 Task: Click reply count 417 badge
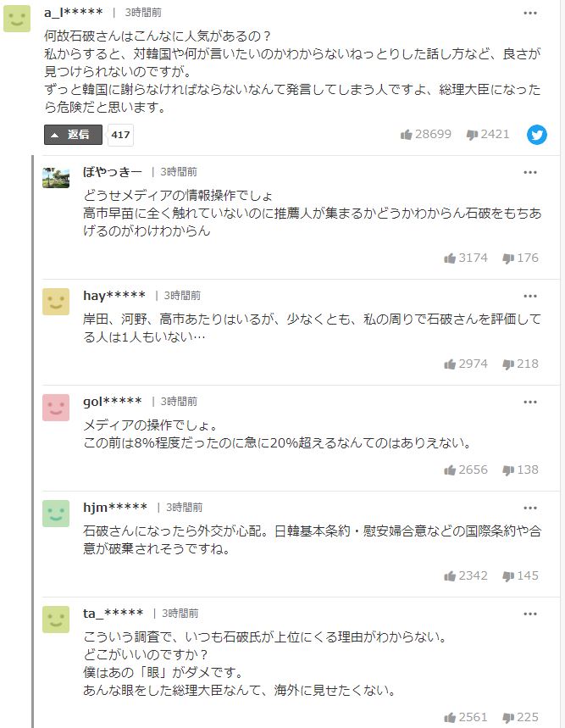[120, 135]
